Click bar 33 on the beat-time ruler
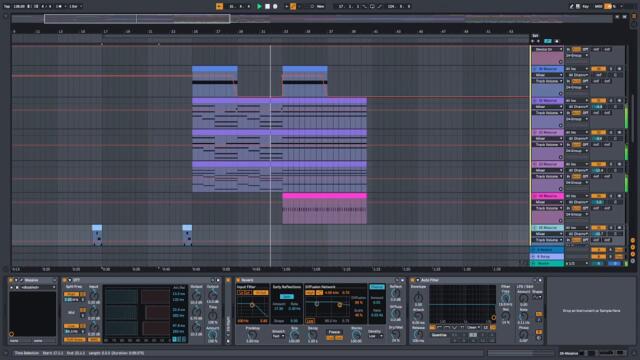The width and height of the screenshot is (640, 360). [x=286, y=31]
